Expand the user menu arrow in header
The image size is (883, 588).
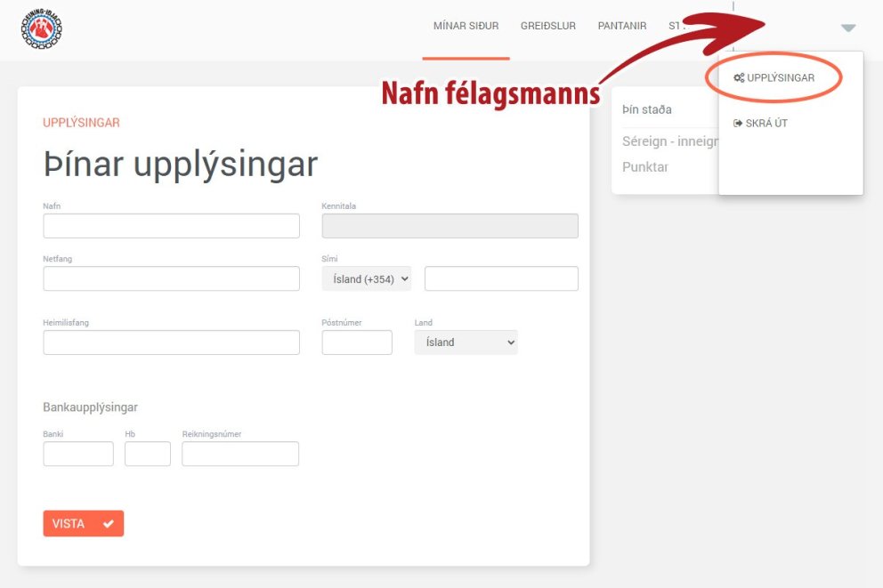pos(847,28)
